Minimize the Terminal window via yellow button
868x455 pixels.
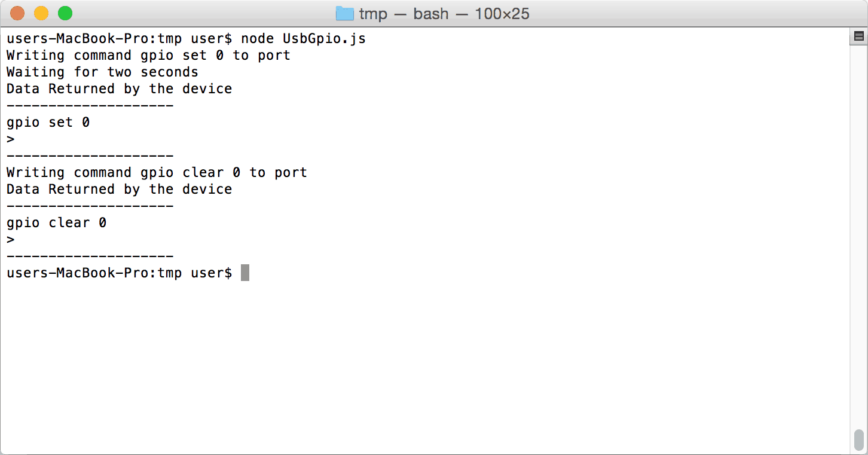41,12
